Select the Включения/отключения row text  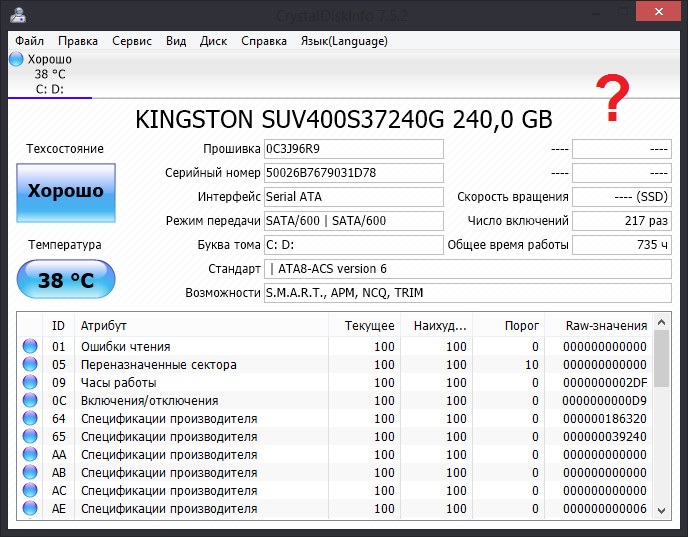click(x=150, y=401)
